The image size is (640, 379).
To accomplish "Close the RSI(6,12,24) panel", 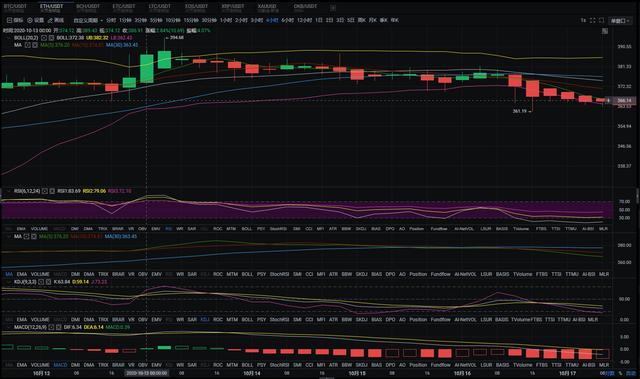I will (x=52, y=191).
